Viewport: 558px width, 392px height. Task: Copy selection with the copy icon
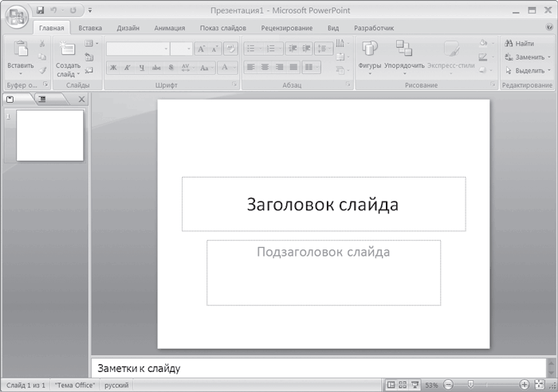point(42,57)
